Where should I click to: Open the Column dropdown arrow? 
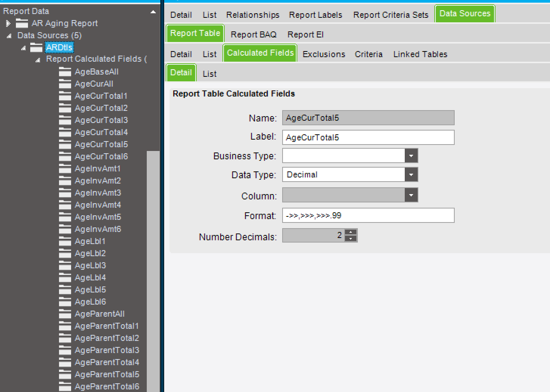coord(411,195)
